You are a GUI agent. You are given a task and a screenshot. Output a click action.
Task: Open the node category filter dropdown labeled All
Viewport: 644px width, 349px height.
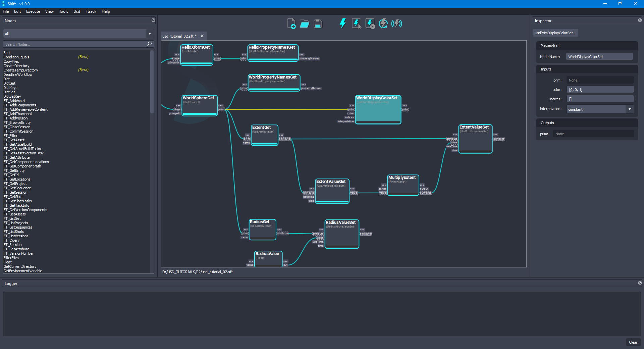149,34
